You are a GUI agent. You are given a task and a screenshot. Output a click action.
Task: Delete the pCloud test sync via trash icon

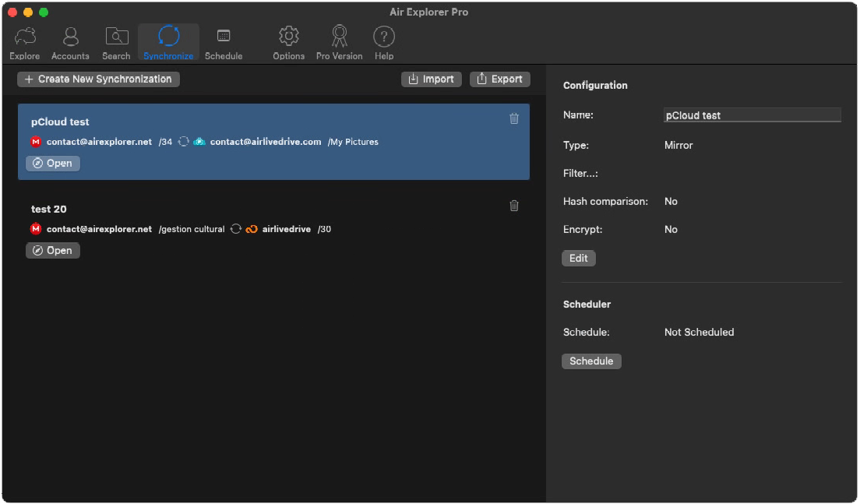coord(513,118)
